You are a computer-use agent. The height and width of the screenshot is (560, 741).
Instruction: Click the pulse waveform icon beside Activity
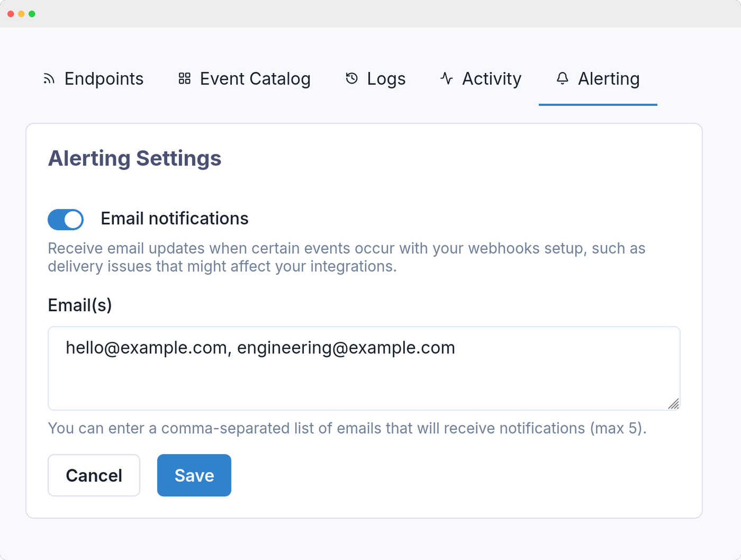click(x=446, y=78)
